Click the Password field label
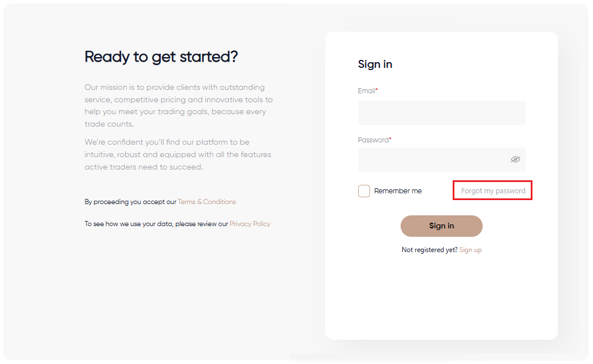Viewport: 593px width, 364px height. (x=373, y=140)
